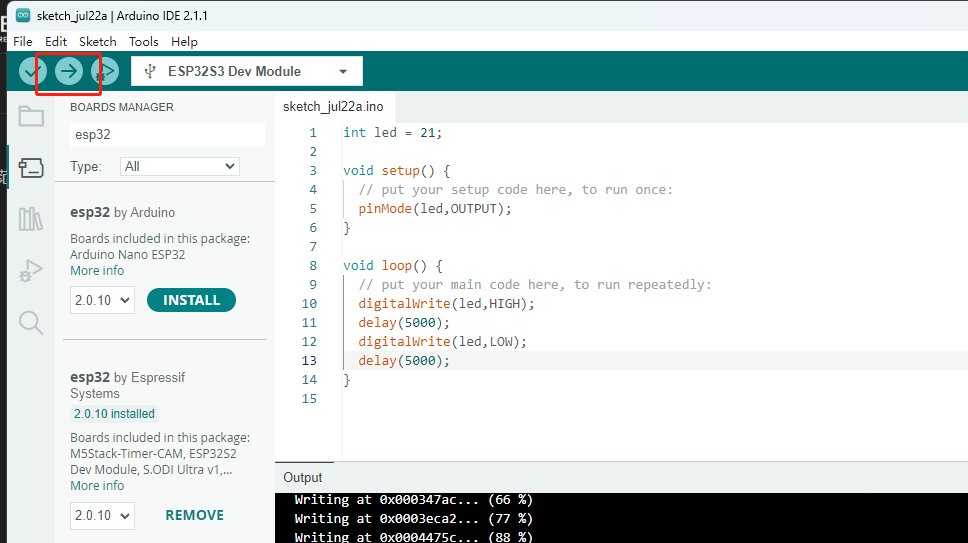This screenshot has height=543, width=968.
Task: Open the Tools menu
Action: click(143, 41)
